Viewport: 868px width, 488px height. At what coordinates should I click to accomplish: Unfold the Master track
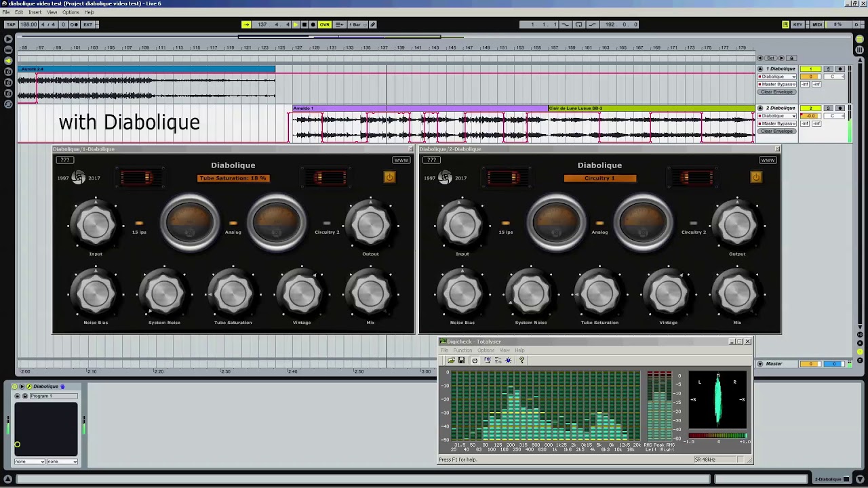[760, 364]
